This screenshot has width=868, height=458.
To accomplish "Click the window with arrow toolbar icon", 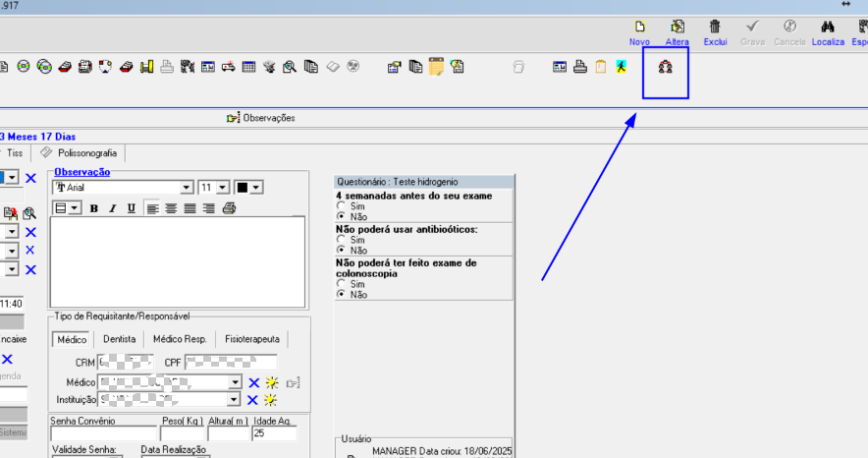I will tap(394, 67).
